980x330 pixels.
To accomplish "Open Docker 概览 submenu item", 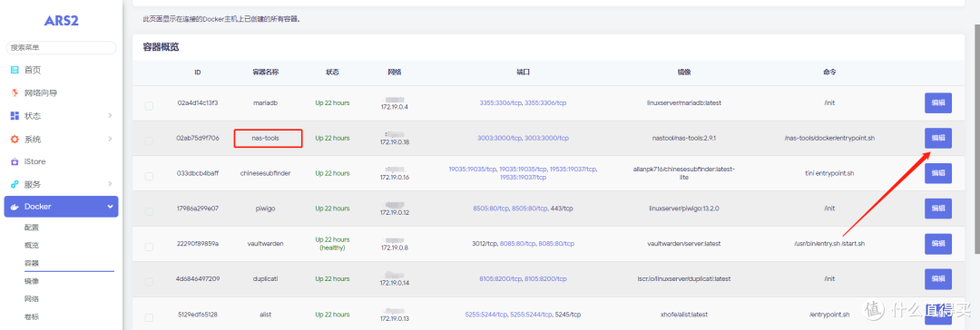I will (31, 246).
